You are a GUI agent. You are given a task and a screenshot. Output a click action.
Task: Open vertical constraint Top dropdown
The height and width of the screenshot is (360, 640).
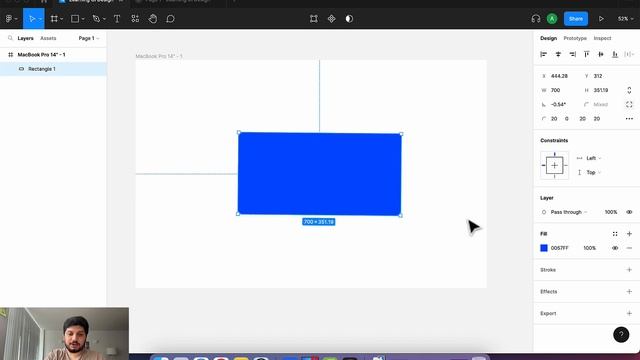point(593,172)
